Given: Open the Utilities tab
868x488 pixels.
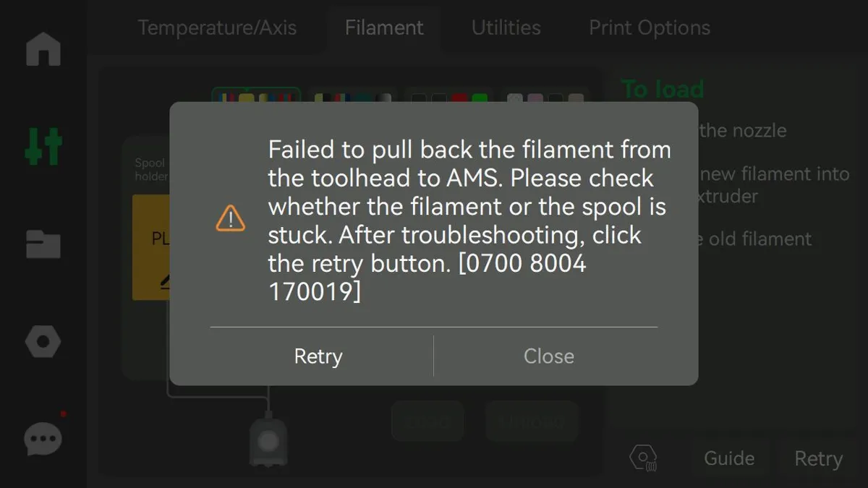Looking at the screenshot, I should click(506, 27).
